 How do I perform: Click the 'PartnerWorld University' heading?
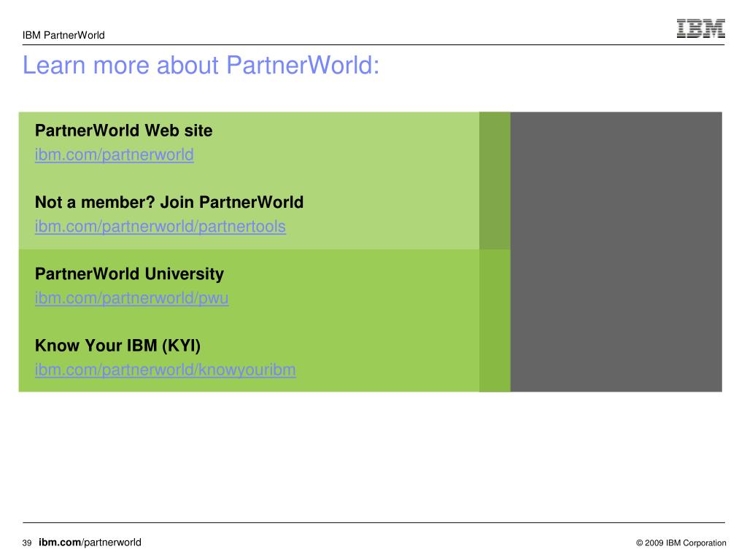click(x=129, y=274)
